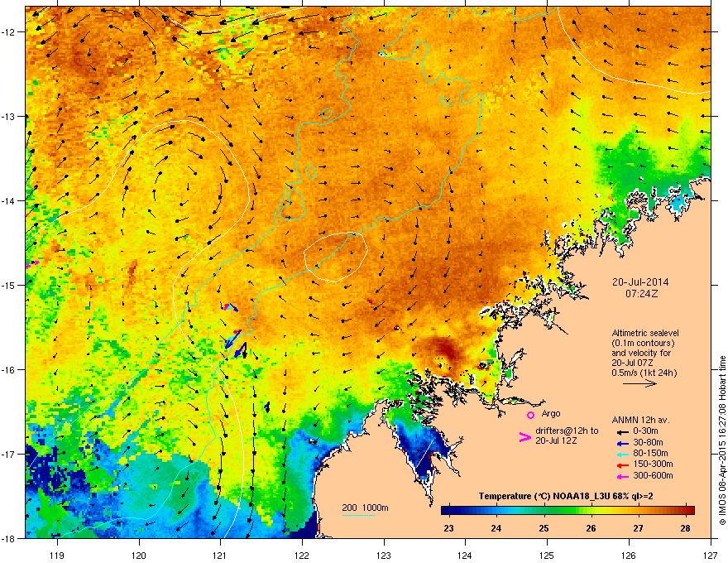Image resolution: width=728 pixels, height=563 pixels.
Task: Click the latitude axis label -17
Action: coord(8,454)
